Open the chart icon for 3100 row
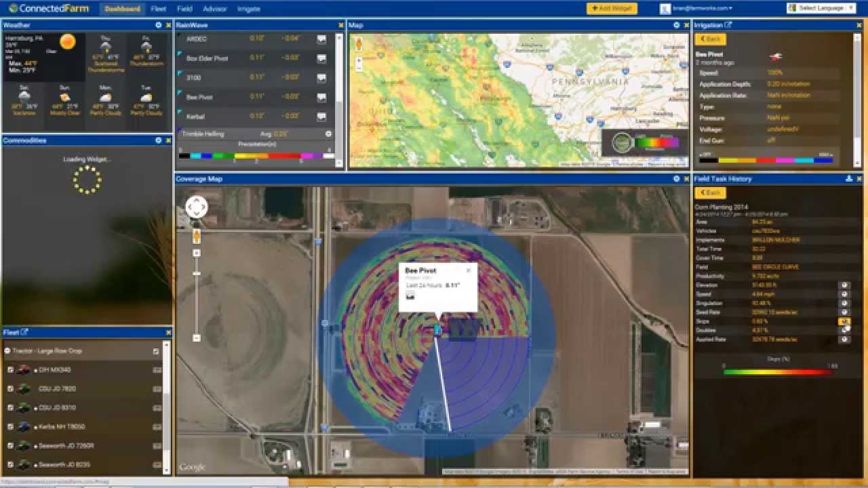The image size is (868, 488). click(x=321, y=77)
